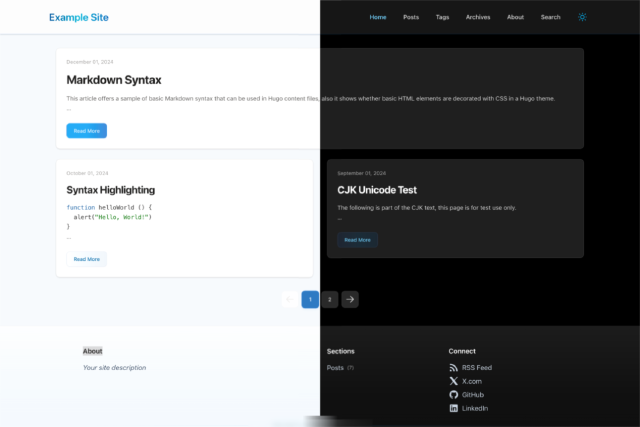Image resolution: width=640 pixels, height=427 pixels.
Task: Open the Posts menu in the header
Action: click(411, 17)
